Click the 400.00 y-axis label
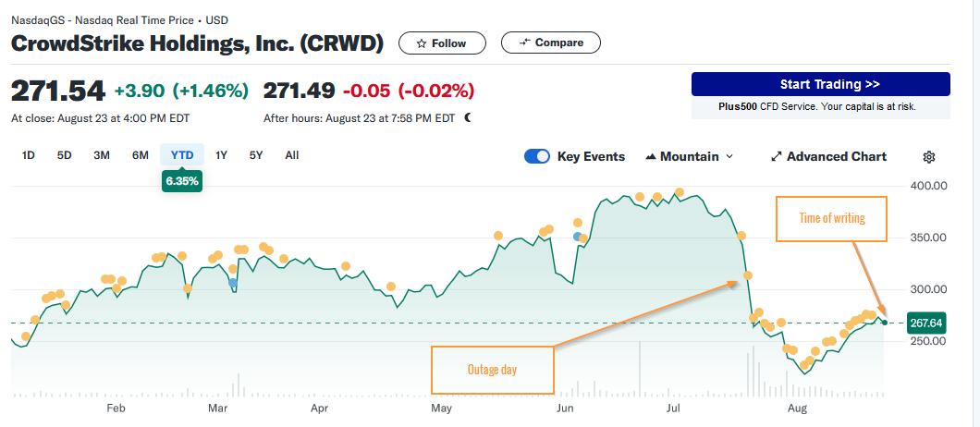Image resolution: width=980 pixels, height=427 pixels. pyautogui.click(x=928, y=186)
